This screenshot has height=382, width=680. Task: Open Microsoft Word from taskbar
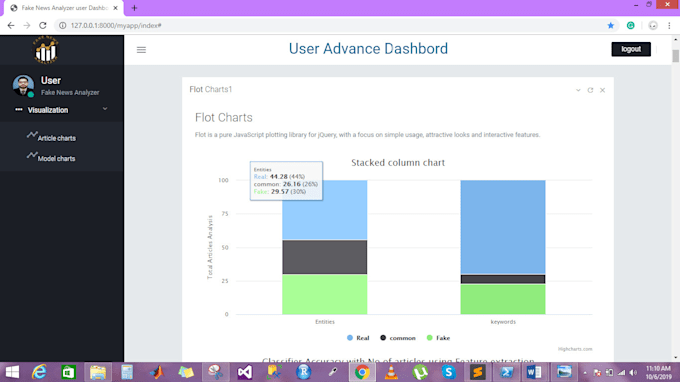pos(534,372)
